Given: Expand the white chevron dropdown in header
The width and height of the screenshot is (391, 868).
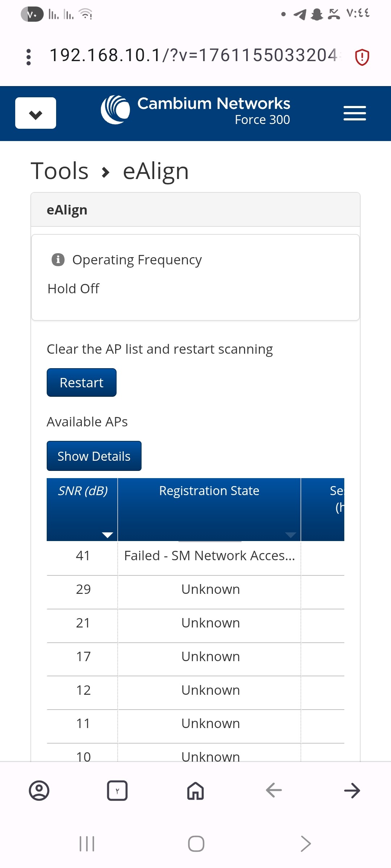Looking at the screenshot, I should (35, 113).
